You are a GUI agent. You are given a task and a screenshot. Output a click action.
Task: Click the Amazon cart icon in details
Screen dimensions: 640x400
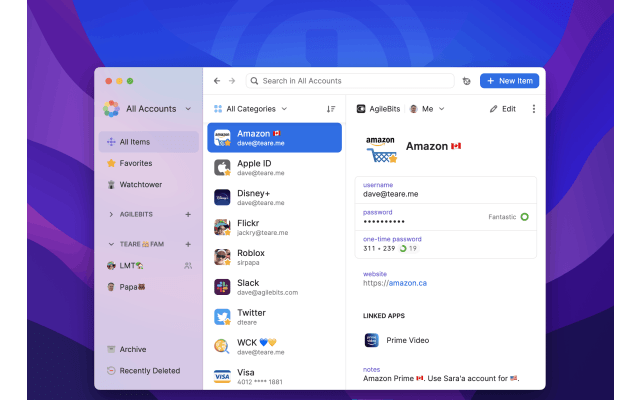pyautogui.click(x=381, y=150)
